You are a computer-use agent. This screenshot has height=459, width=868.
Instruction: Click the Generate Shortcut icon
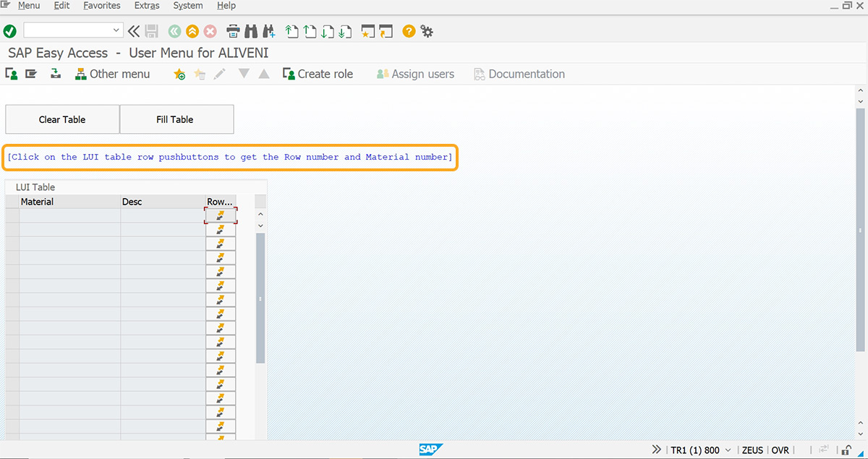click(386, 31)
